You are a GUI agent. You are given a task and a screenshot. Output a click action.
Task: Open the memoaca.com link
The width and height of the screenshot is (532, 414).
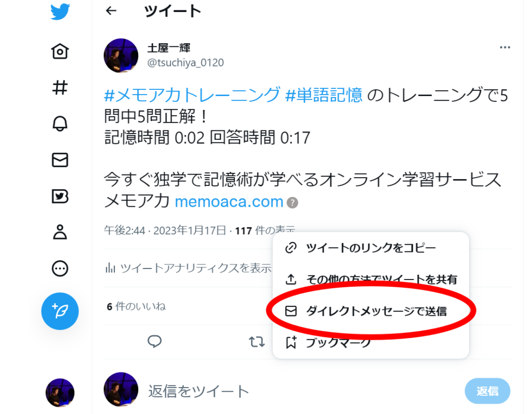[229, 202]
